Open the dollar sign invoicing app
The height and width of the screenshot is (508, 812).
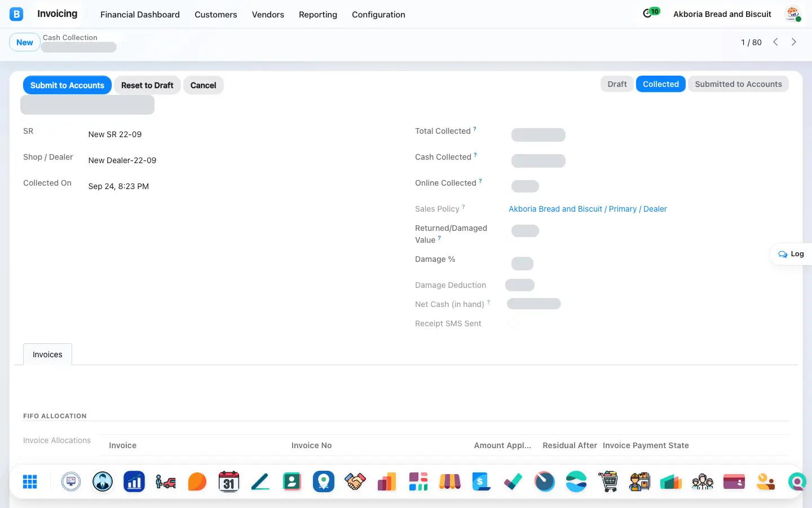pyautogui.click(x=482, y=481)
